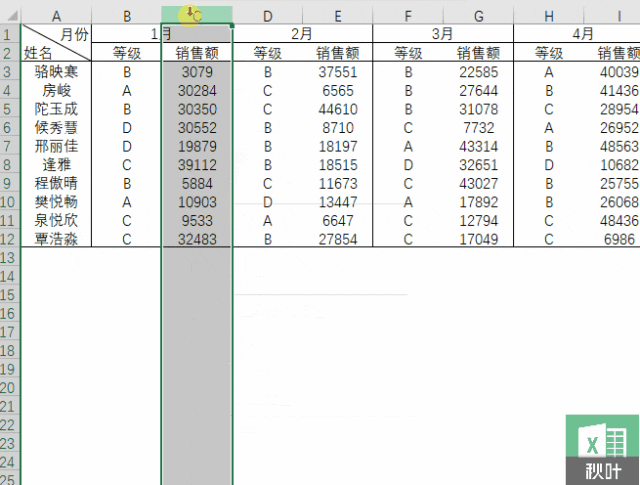640x485 pixels.
Task: Click cell with value 27644
Action: 478,90
